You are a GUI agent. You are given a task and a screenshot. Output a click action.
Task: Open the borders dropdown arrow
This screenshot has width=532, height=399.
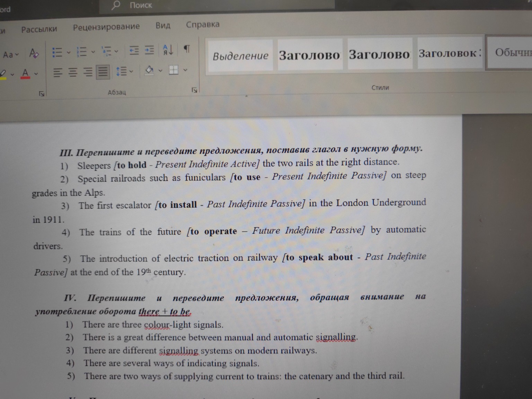coord(185,70)
